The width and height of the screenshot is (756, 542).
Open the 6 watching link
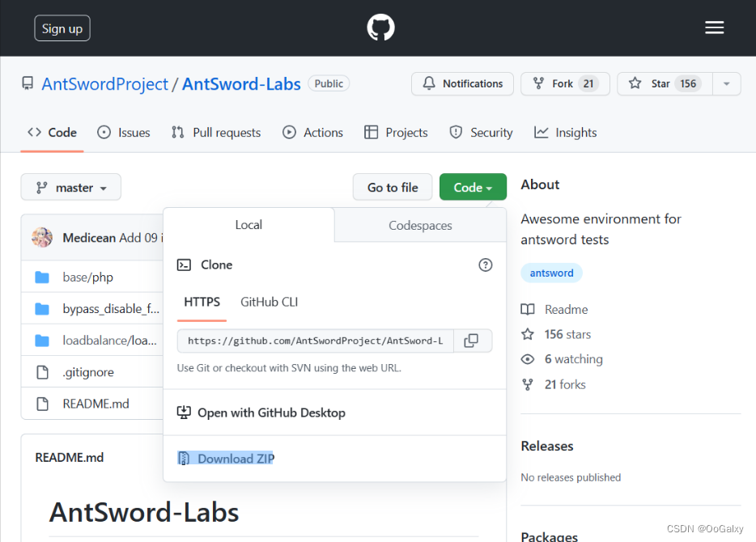pos(574,359)
